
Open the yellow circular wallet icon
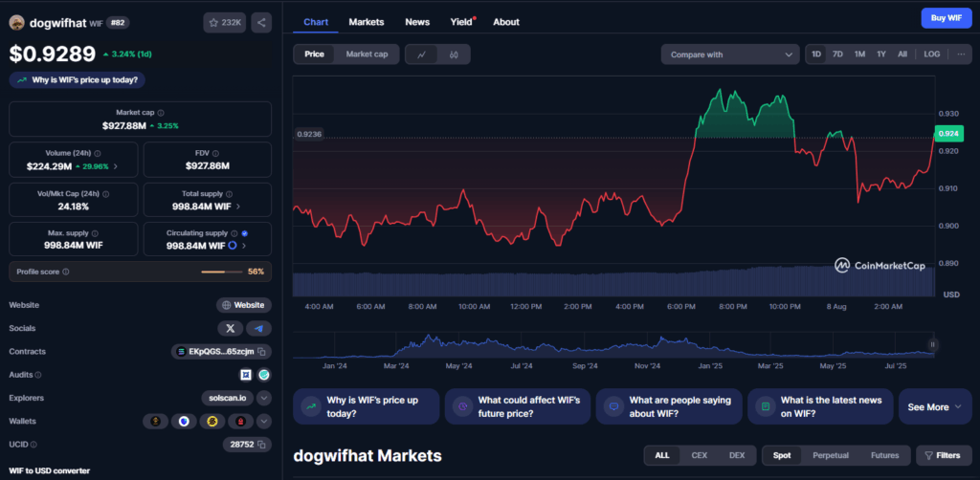(212, 422)
